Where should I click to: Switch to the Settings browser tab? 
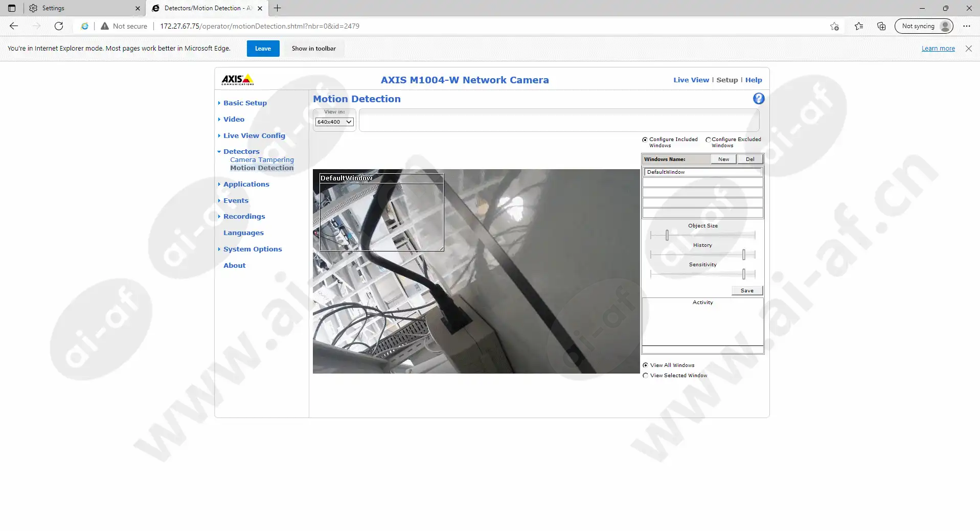click(84, 8)
